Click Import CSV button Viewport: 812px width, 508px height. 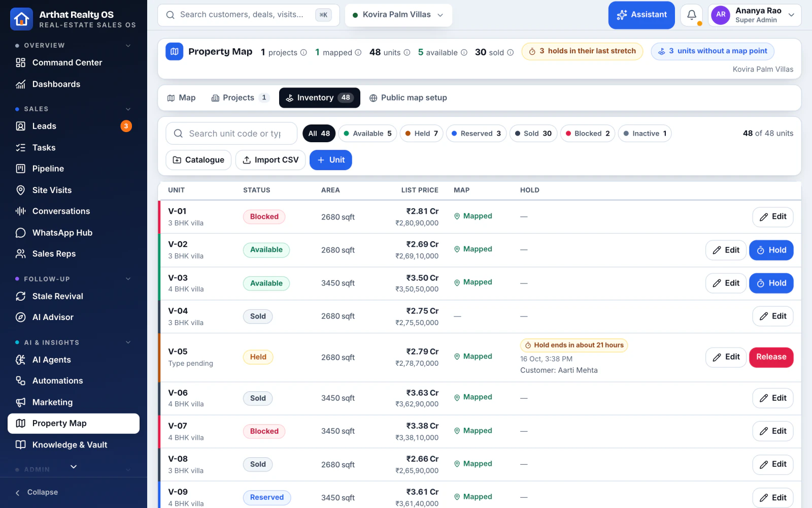pos(270,160)
